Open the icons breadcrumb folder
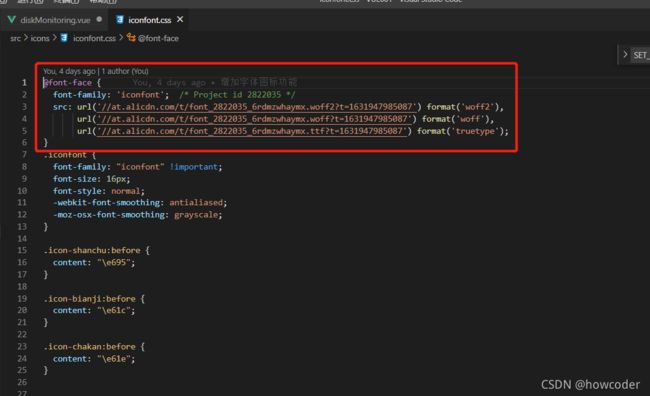Viewport: 650px width, 396px height. pyautogui.click(x=40, y=39)
